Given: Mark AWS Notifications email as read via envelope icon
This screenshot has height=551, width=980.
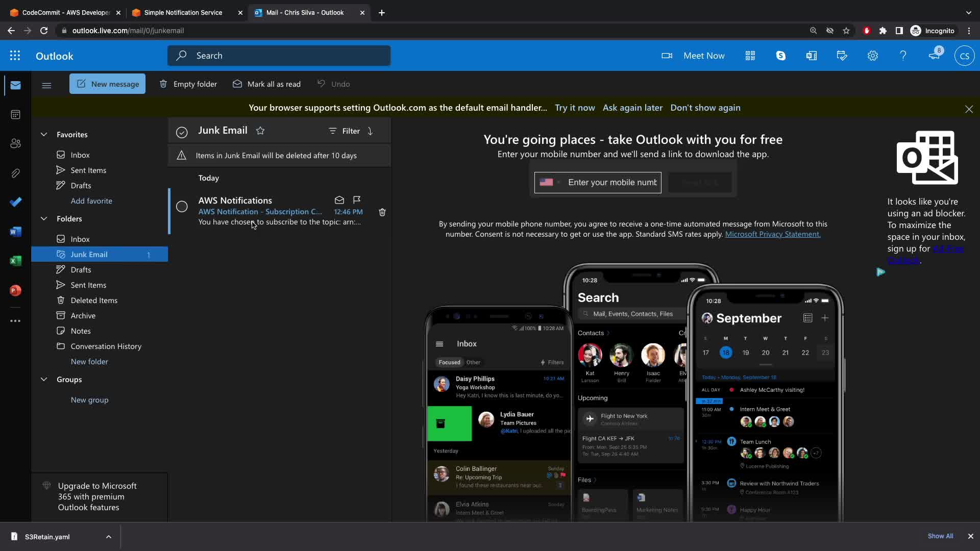Looking at the screenshot, I should (x=339, y=199).
